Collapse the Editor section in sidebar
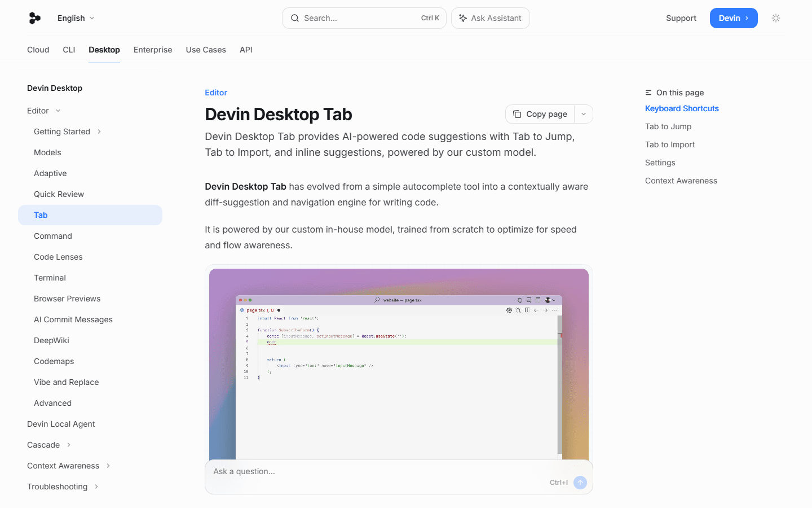The width and height of the screenshot is (812, 508). pos(44,111)
